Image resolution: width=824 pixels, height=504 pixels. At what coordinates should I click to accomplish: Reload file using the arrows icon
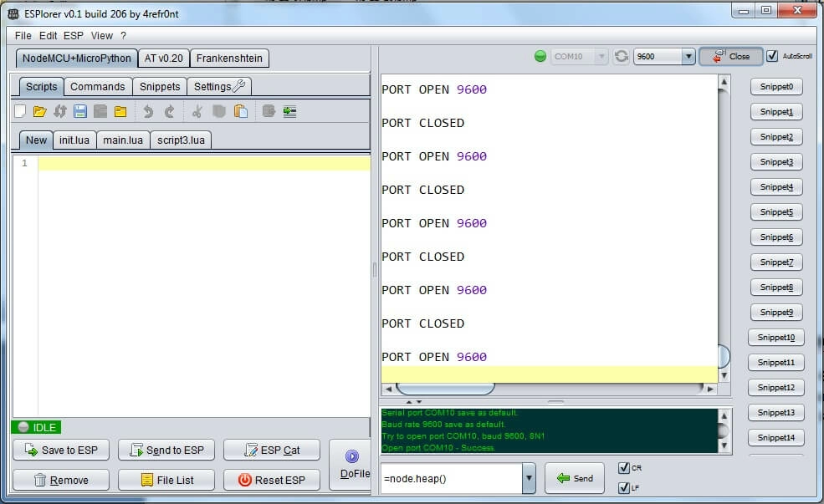click(x=59, y=111)
